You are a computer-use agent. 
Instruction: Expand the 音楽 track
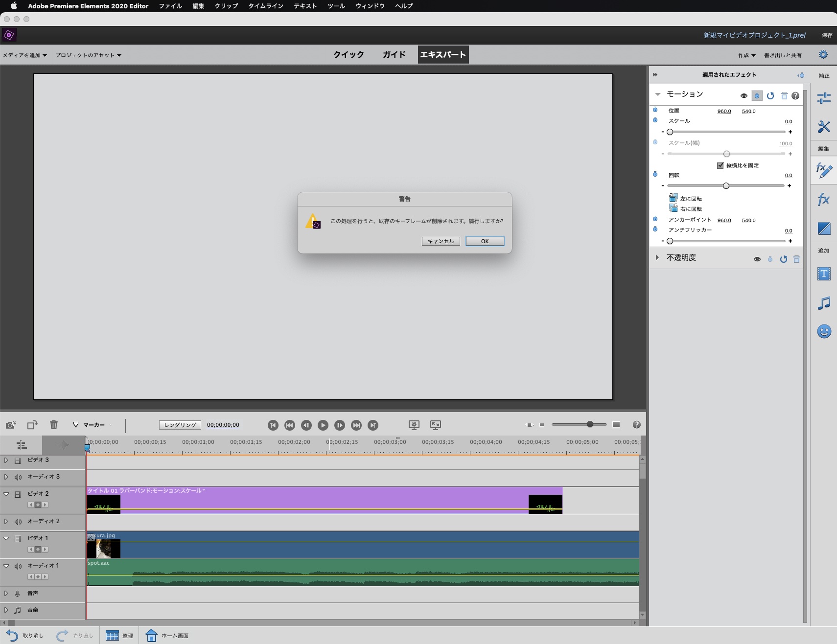click(x=6, y=610)
